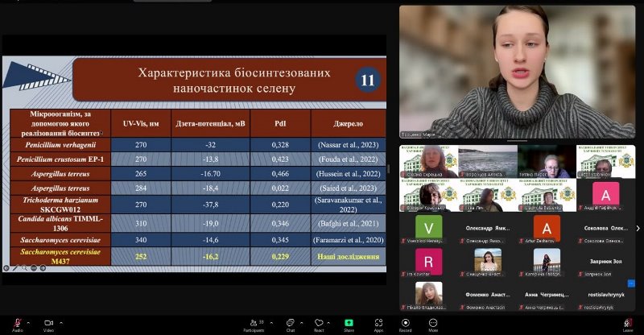Image resolution: width=644 pixels, height=335 pixels.
Task: Open slideshow options menu icon
Action: (x=34, y=268)
